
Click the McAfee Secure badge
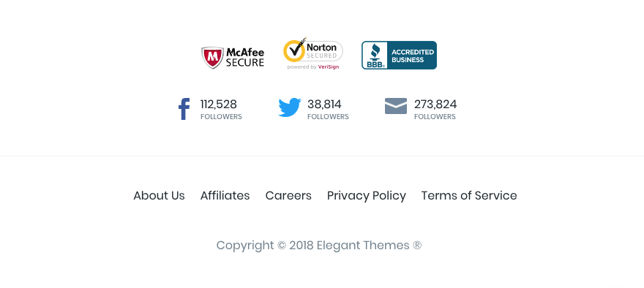point(233,58)
